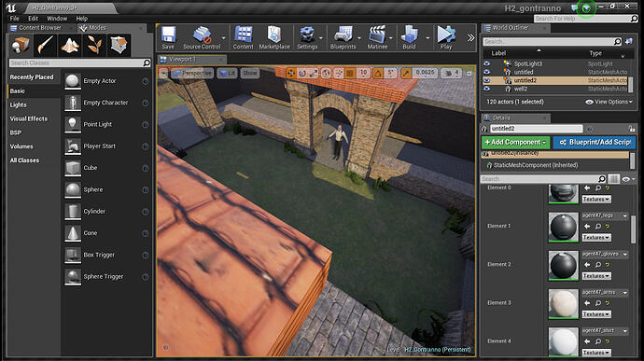Click the World Outliner add folder icon
The image size is (644, 361).
point(629,41)
